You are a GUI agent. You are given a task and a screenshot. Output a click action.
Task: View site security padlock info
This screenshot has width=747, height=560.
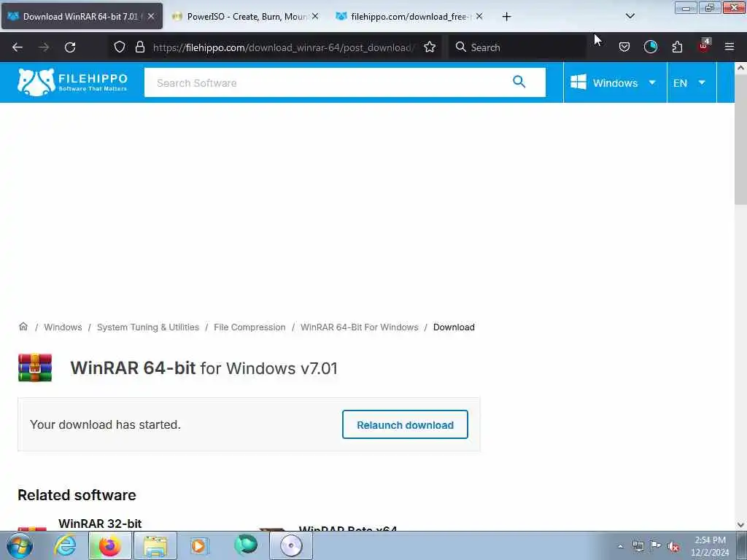(x=139, y=47)
